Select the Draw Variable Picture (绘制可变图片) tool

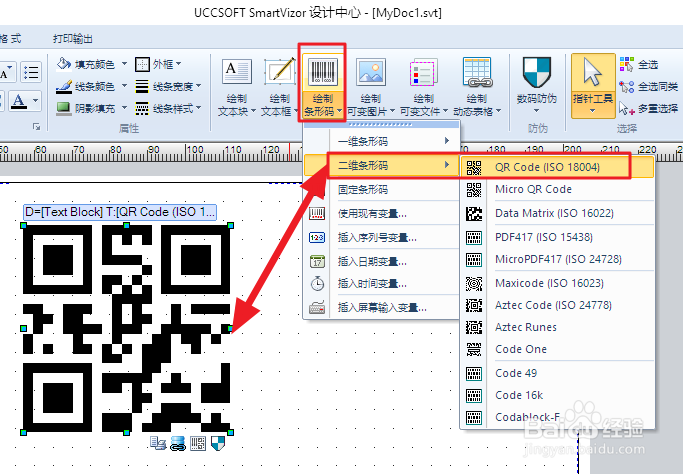(371, 88)
